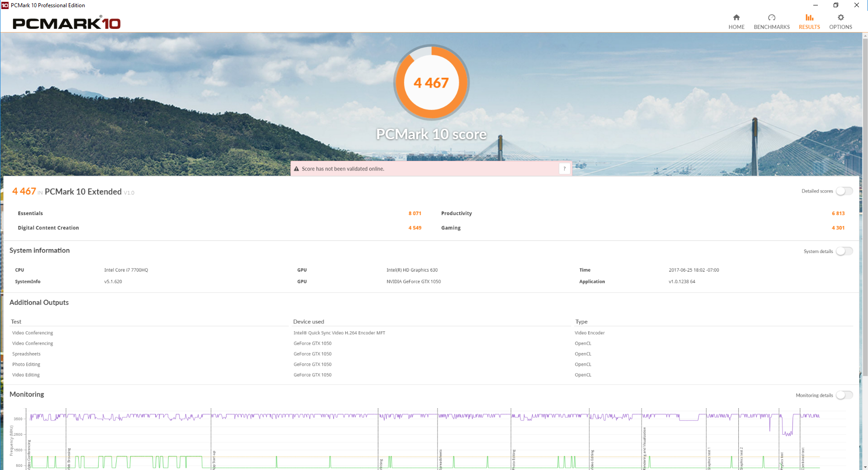Screen dimensions: 868x470
Task: Click the scrollbar down arrow
Action: pyautogui.click(x=865, y=467)
